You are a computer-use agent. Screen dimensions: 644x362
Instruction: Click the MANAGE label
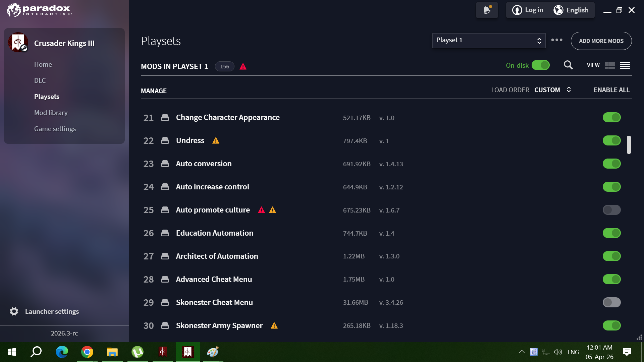click(x=154, y=91)
